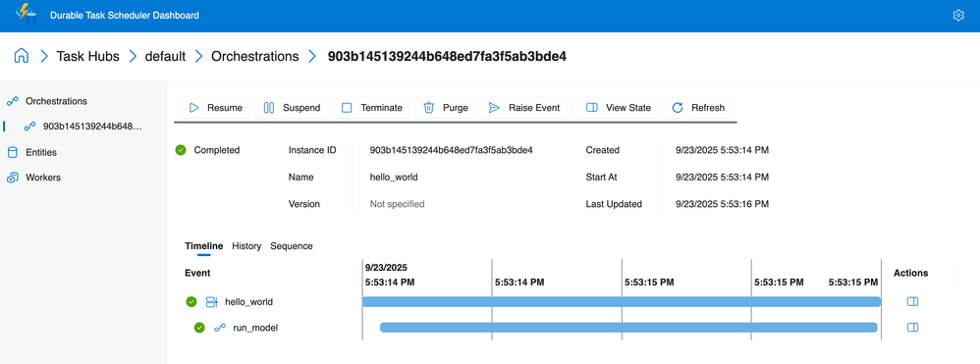Open Workers in the sidebar
The width and height of the screenshot is (980, 364).
[43, 178]
